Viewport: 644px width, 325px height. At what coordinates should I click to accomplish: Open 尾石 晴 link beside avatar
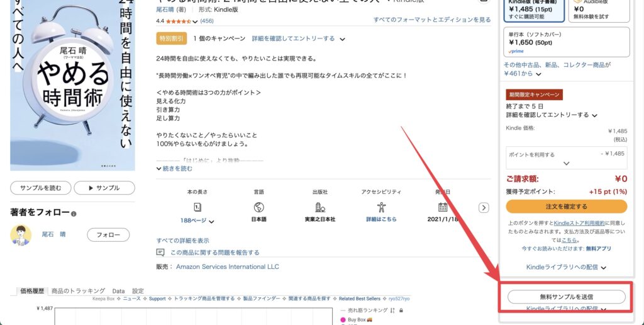(54, 234)
